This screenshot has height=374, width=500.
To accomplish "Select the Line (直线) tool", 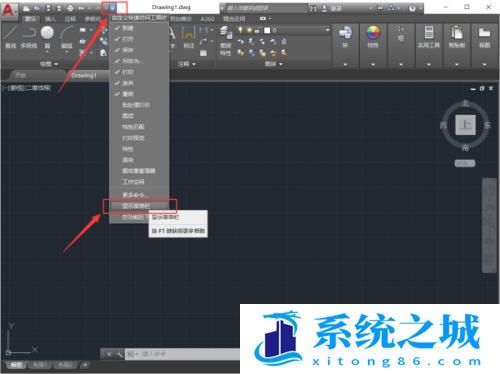I will [11, 37].
